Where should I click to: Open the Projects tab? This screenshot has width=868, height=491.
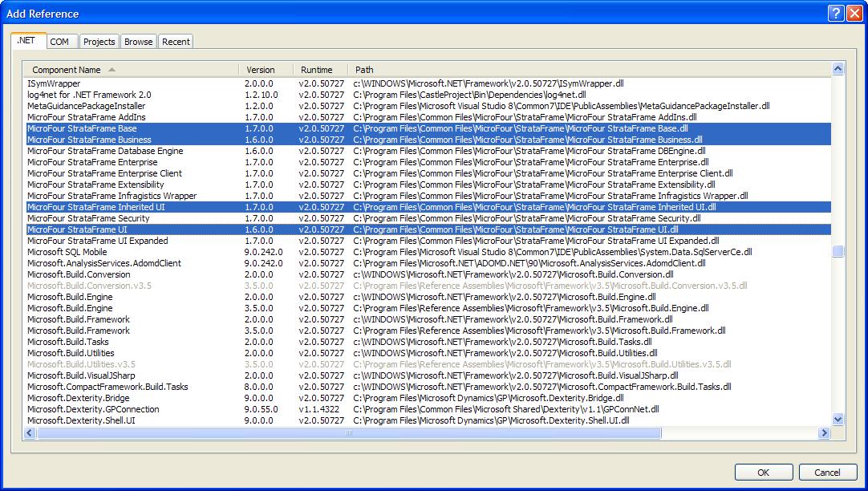pos(99,42)
